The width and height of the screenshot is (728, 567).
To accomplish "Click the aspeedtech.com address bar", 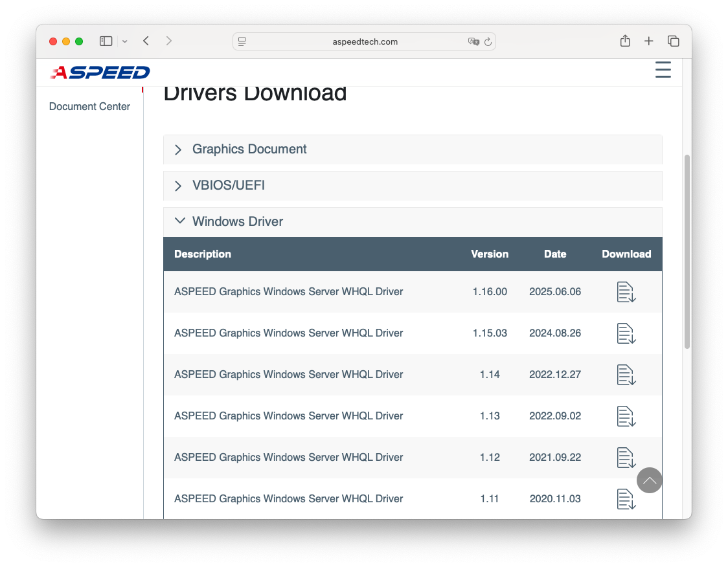I will click(x=364, y=41).
